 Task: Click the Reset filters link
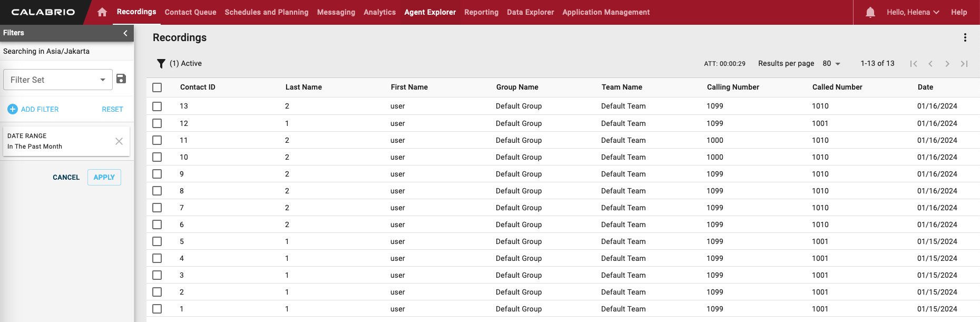(112, 109)
